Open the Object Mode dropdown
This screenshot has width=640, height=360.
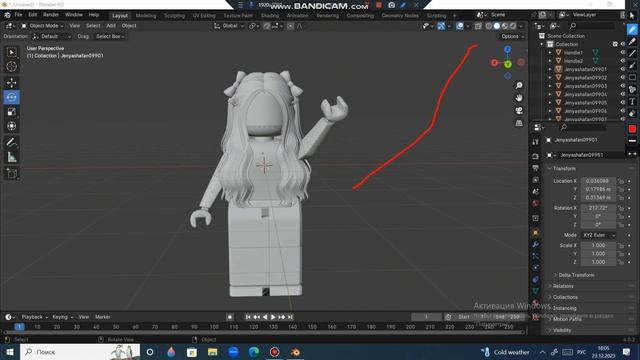click(42, 26)
